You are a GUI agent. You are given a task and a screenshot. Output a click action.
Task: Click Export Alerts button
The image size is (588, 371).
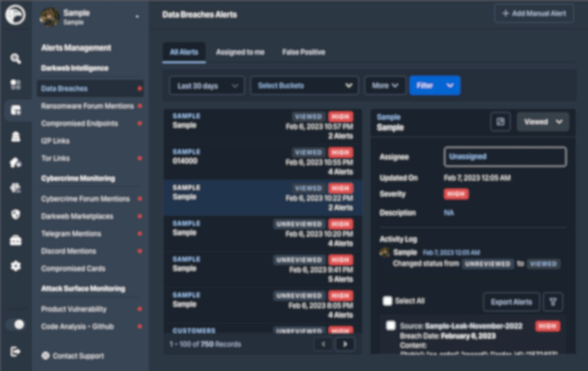pyautogui.click(x=511, y=302)
